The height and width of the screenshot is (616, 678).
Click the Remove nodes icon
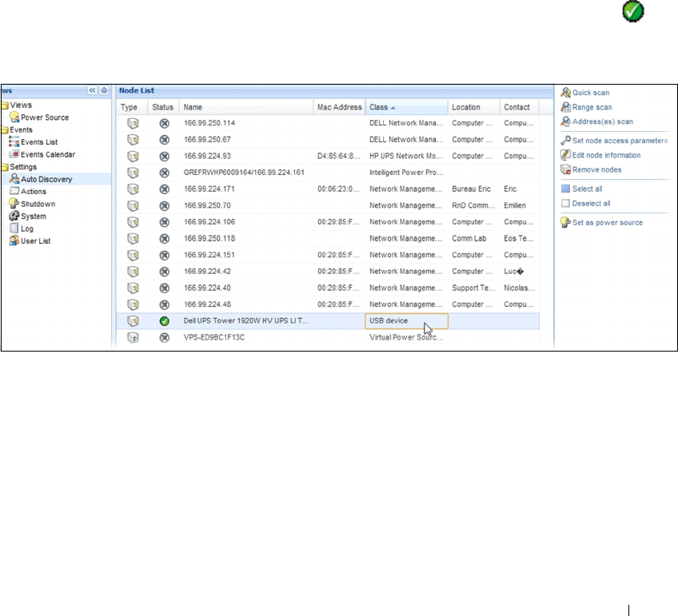[x=565, y=169]
